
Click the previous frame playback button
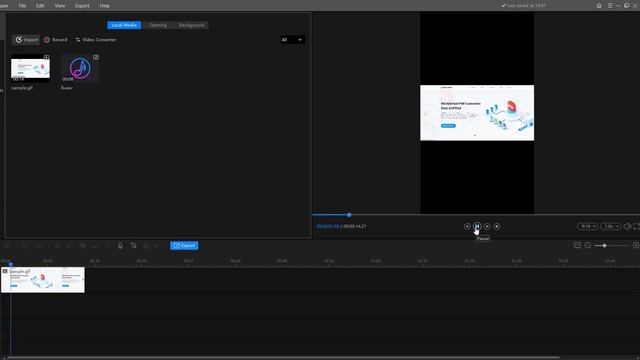coord(467,227)
